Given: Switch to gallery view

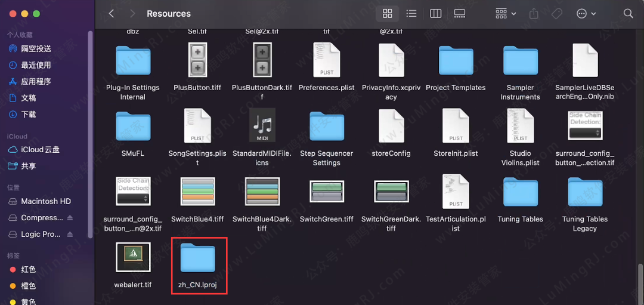Looking at the screenshot, I should tap(459, 13).
